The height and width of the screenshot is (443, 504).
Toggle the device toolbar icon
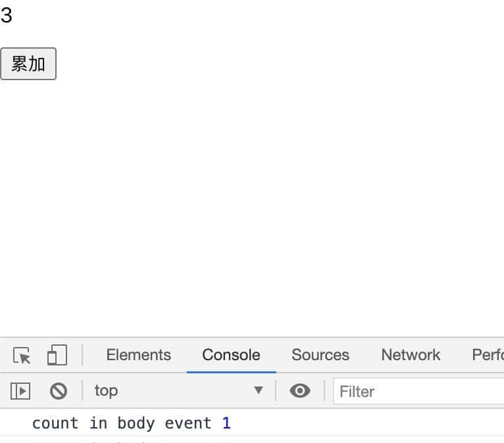(57, 356)
